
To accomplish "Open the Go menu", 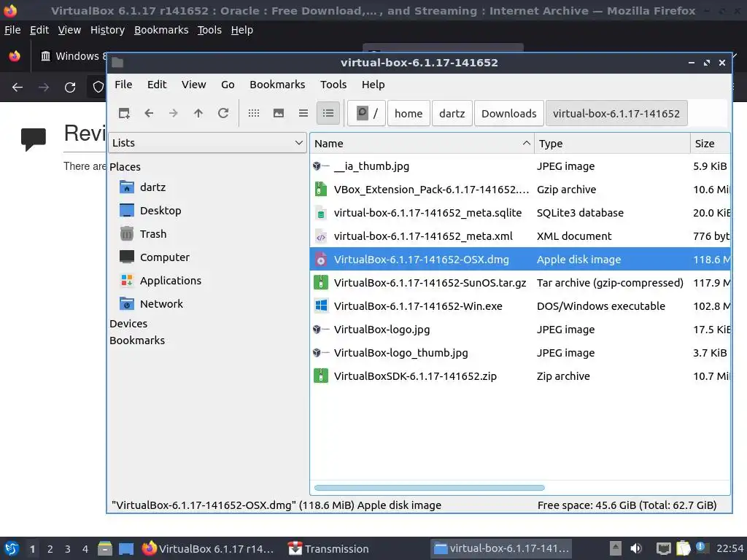I will click(x=228, y=85).
